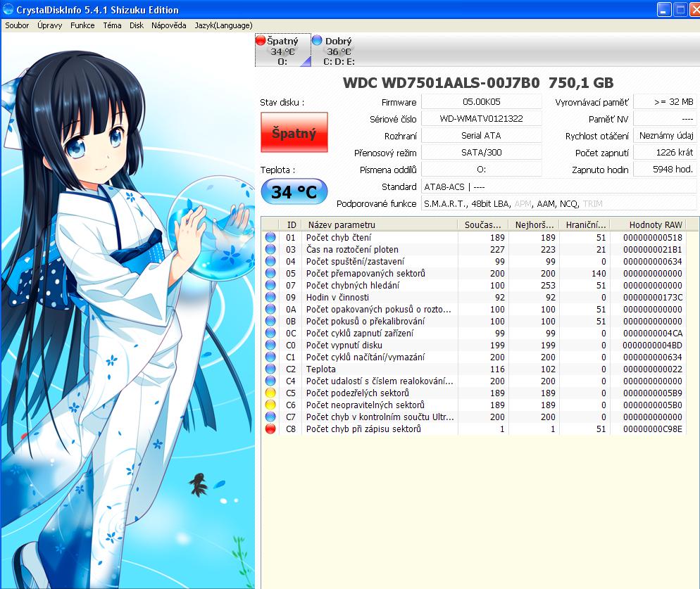This screenshot has width=700, height=589.
Task: Click the Paměť NV value field
Action: coord(665,119)
